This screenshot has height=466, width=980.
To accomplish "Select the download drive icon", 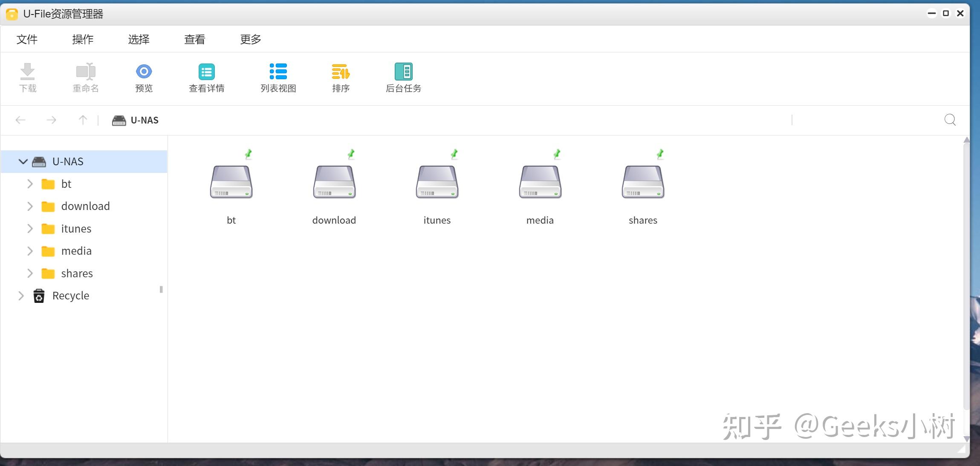I will (334, 182).
